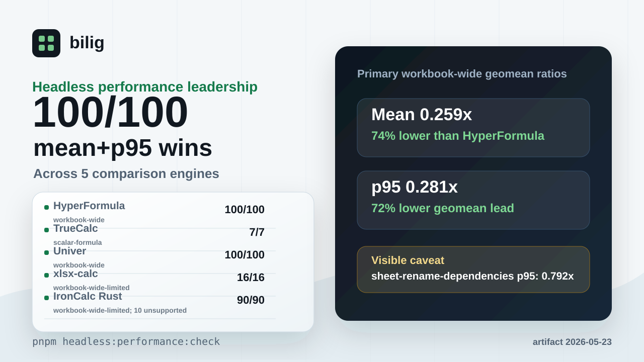Click 74% lower than HyperFormula text
Screen dimensions: 644x362
(x=458, y=136)
